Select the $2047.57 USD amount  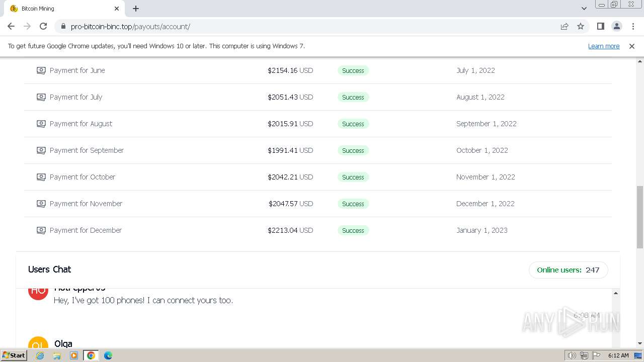[291, 204]
